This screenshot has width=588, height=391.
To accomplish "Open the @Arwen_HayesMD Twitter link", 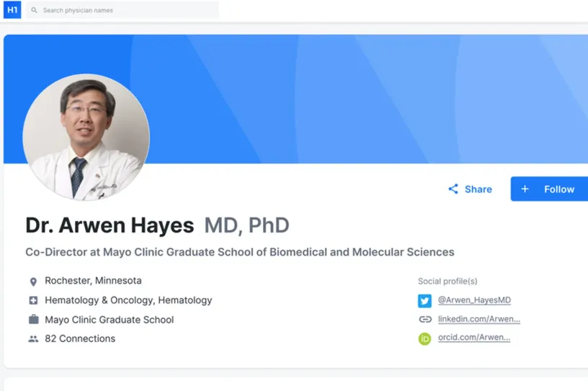I will [474, 300].
